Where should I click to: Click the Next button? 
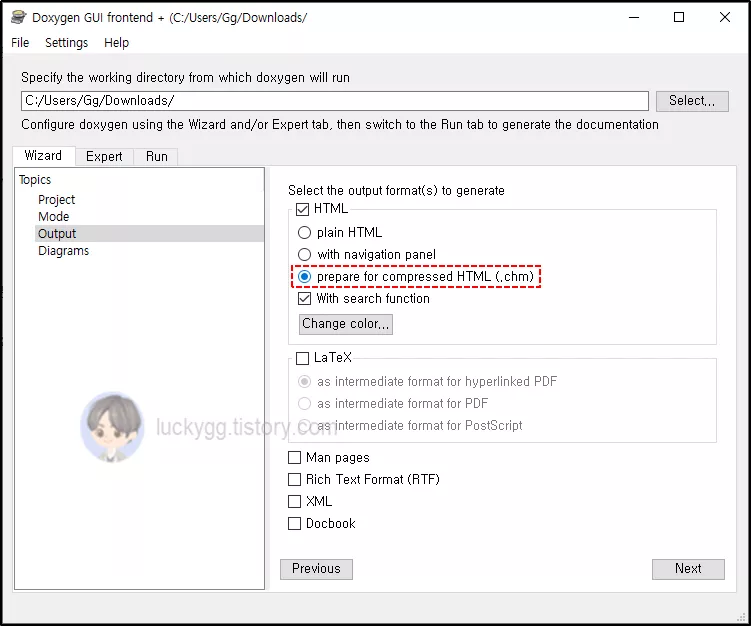coord(688,569)
